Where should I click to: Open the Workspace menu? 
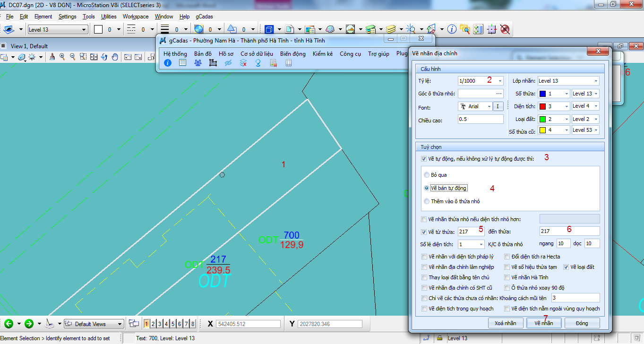point(136,17)
